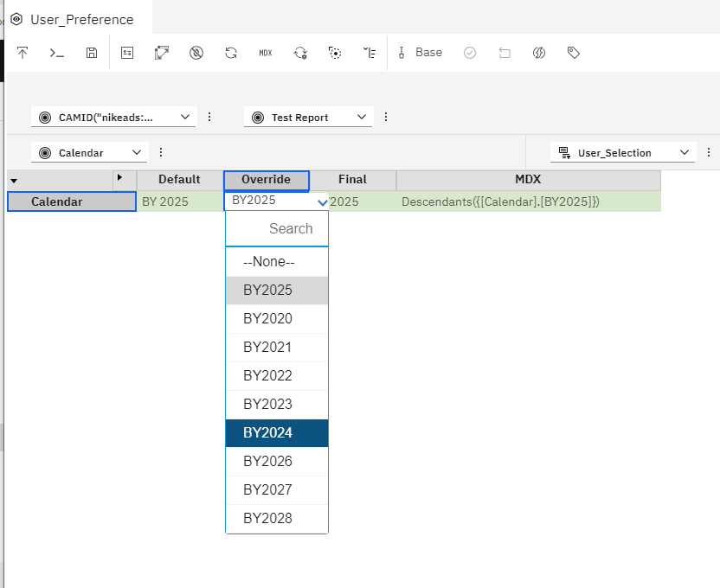720x588 pixels.
Task: Enable the commit checkmark icon
Action: click(x=470, y=53)
